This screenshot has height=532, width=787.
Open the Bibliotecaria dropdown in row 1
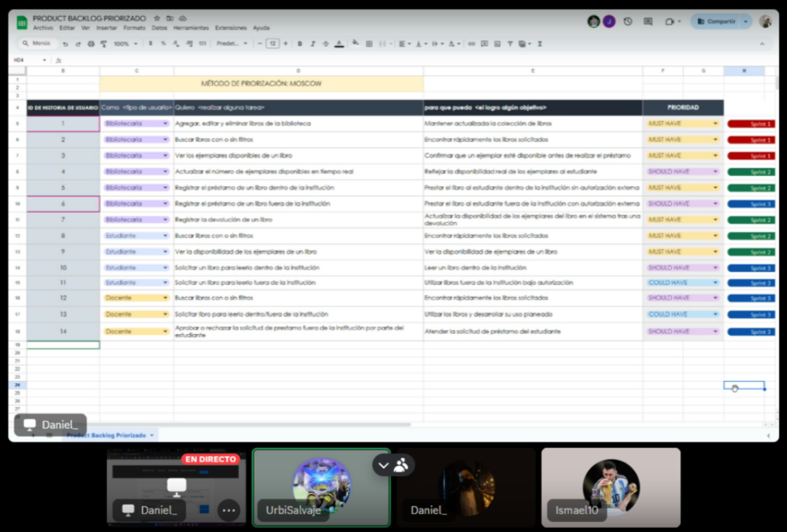(166, 124)
